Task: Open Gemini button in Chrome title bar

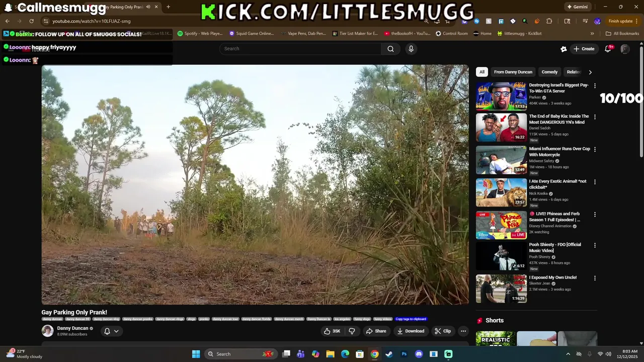Action: (x=578, y=7)
